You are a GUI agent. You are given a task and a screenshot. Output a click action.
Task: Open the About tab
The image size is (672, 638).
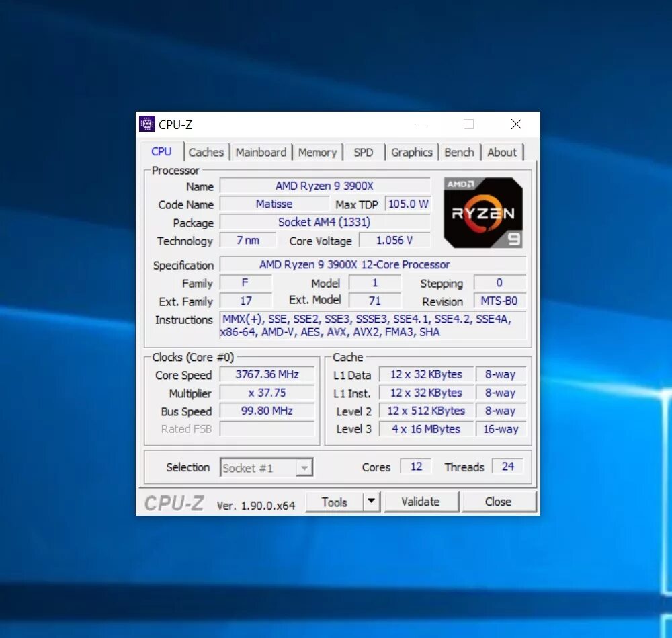[502, 152]
